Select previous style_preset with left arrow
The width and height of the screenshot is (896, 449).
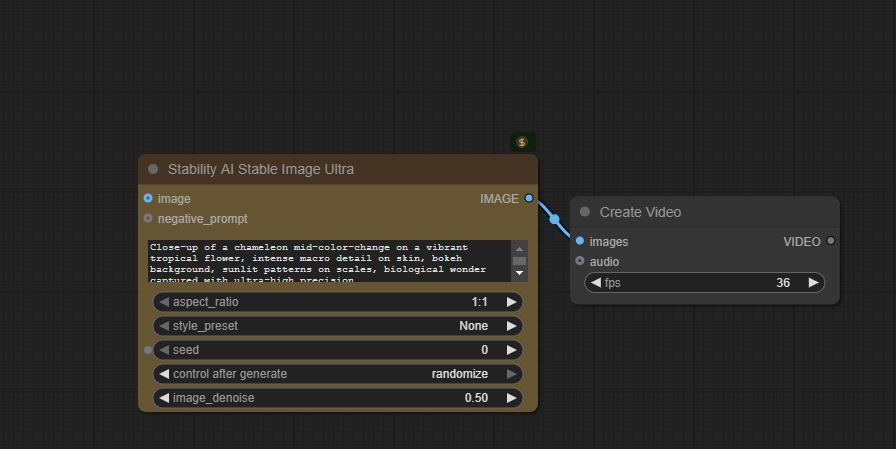164,326
